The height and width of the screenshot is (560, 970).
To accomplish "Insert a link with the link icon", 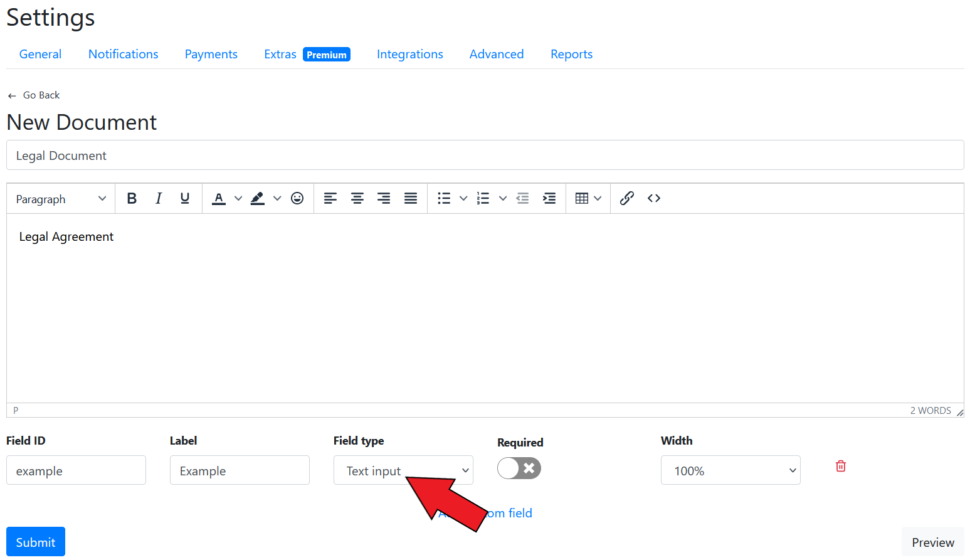I will 627,199.
